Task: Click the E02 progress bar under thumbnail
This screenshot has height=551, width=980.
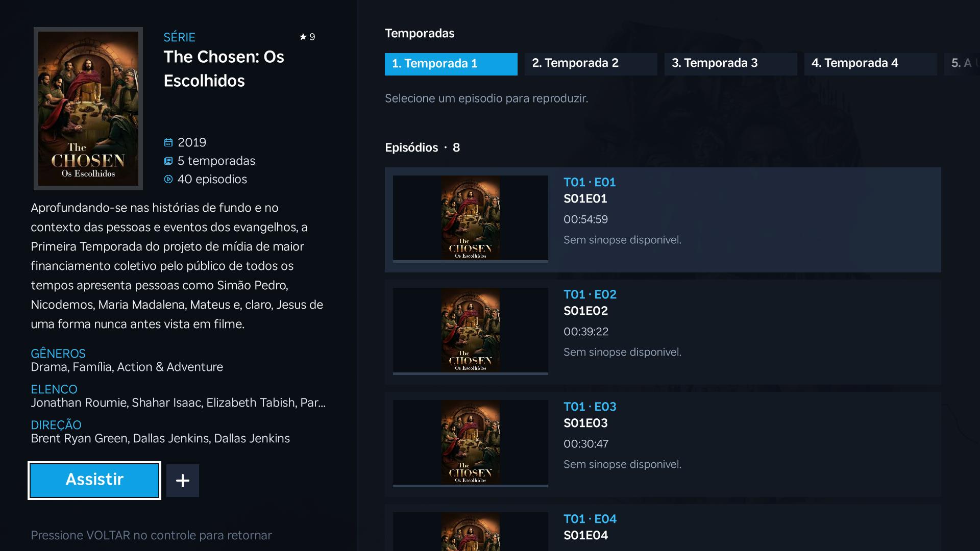Action: 471,374
